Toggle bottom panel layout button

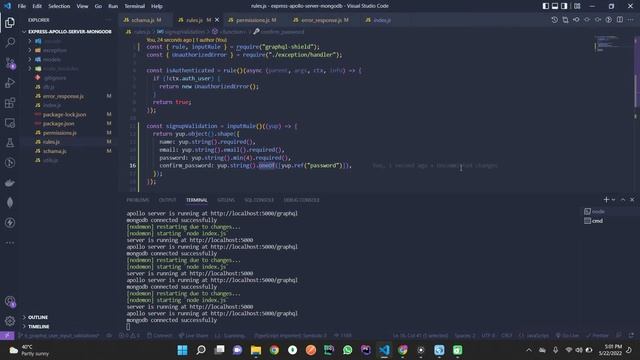click(555, 6)
